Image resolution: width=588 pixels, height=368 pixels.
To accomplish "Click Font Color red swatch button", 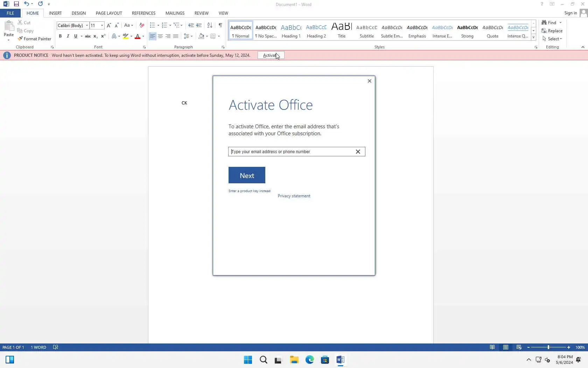I will click(x=138, y=36).
